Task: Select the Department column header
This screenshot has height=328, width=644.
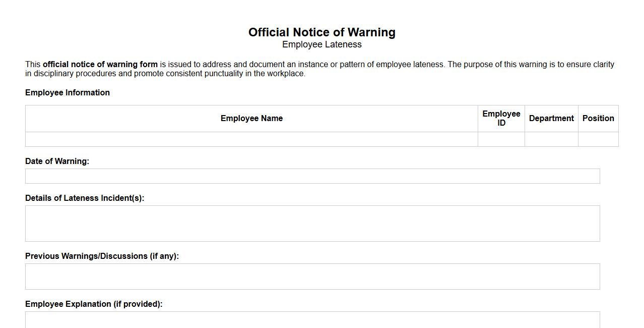Action: point(551,118)
